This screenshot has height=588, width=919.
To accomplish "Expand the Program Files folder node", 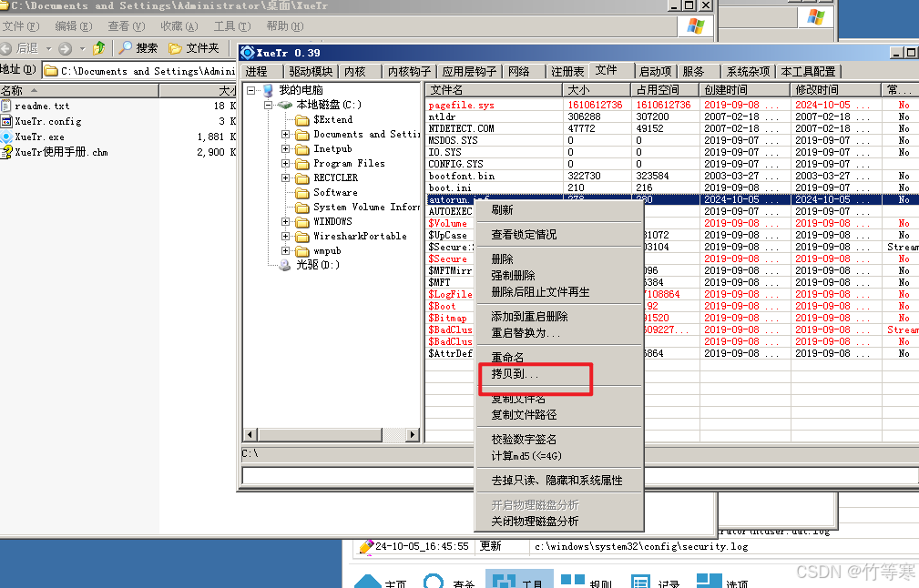I will (x=286, y=164).
